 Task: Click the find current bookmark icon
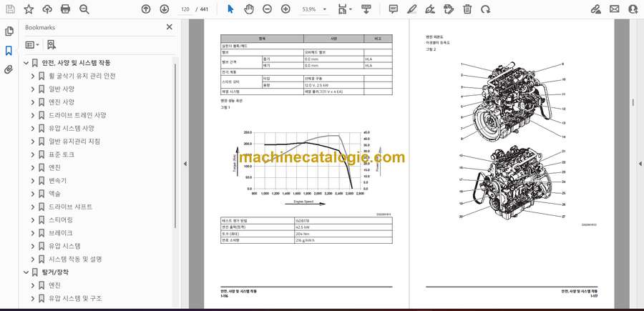click(52, 44)
